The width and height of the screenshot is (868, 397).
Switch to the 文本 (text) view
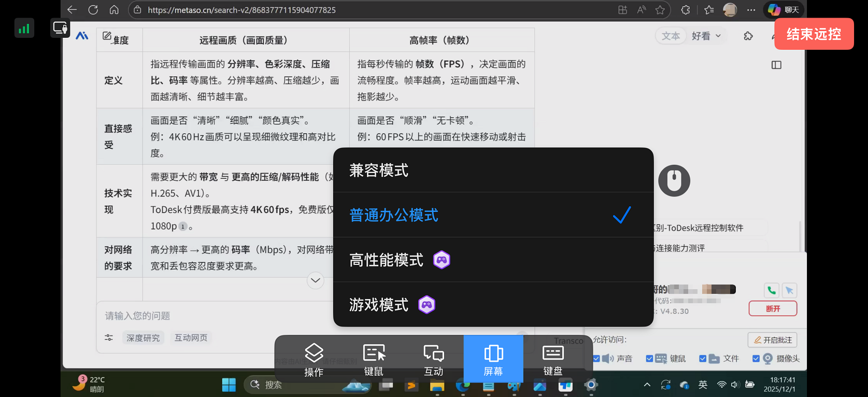pos(671,36)
